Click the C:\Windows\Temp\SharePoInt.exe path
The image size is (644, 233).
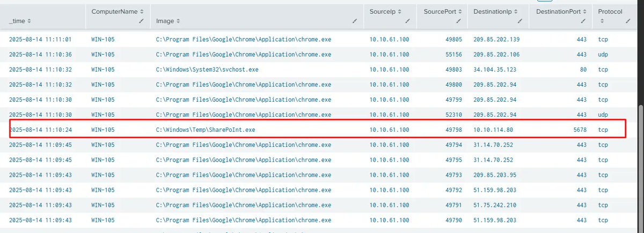[x=204, y=130]
